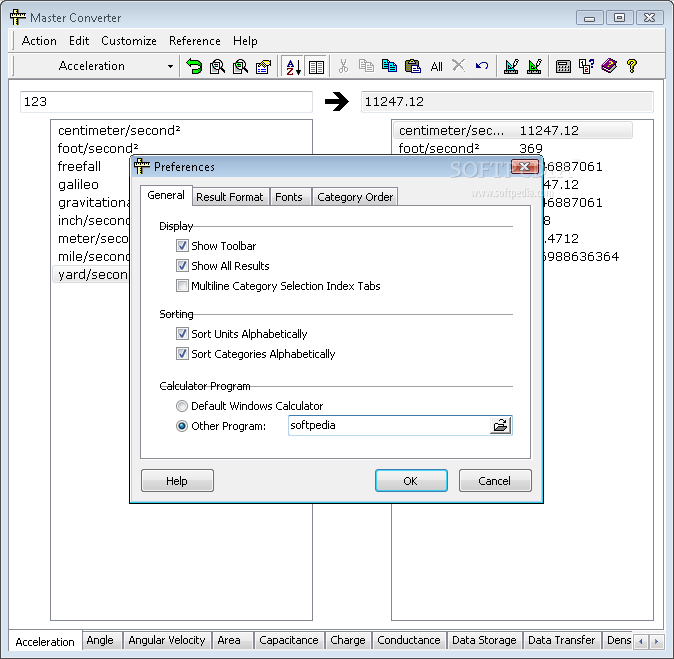Click the green swap/return arrow toolbar icon
This screenshot has height=659, width=674.
pyautogui.click(x=194, y=66)
